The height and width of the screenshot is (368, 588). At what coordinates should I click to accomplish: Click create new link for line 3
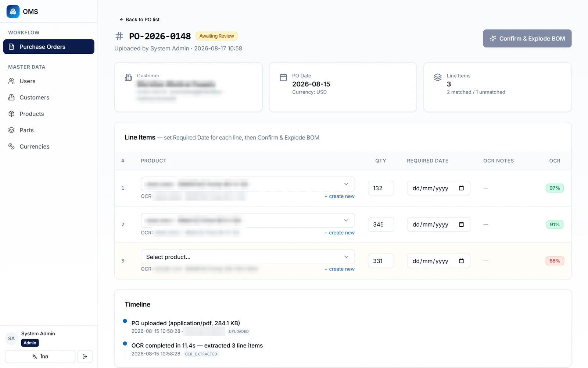click(340, 269)
